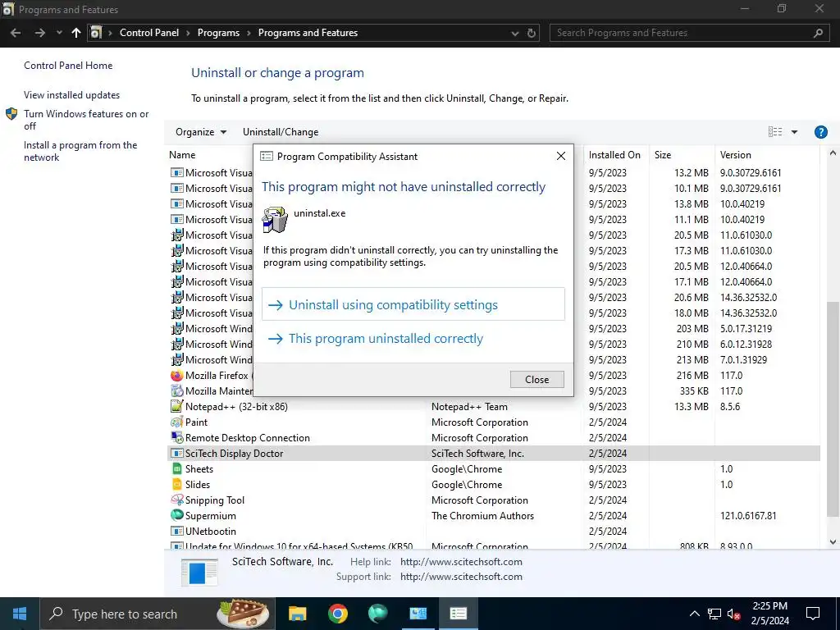The image size is (840, 630).
Task: Click SciTech Software, Inc. publisher cell
Action: (x=478, y=453)
